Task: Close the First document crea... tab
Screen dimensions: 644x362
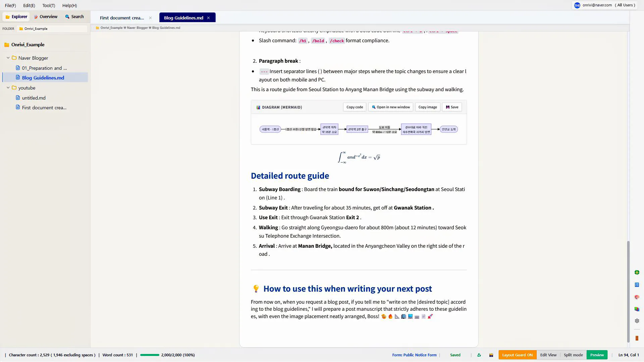Action: coord(150,18)
